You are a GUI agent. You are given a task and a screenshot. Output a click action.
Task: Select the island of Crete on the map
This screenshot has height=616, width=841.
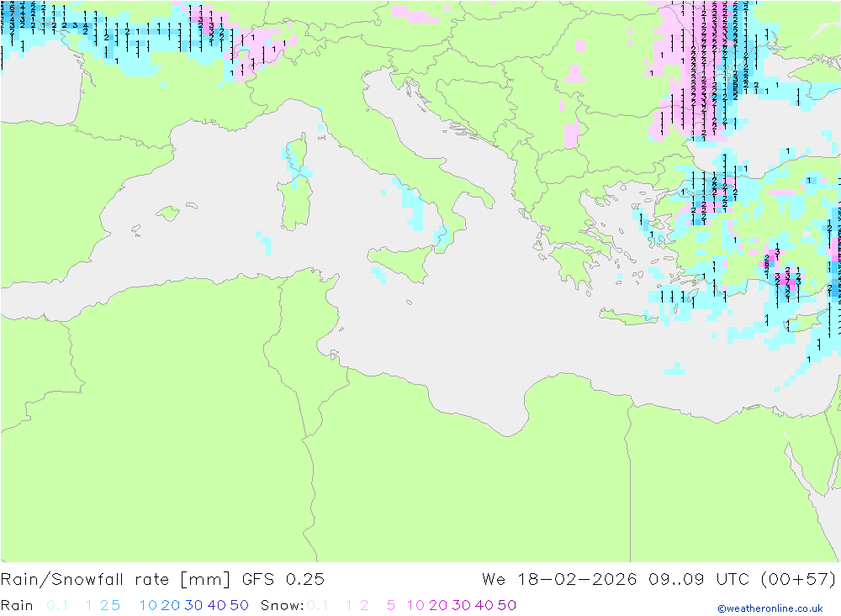tap(627, 317)
